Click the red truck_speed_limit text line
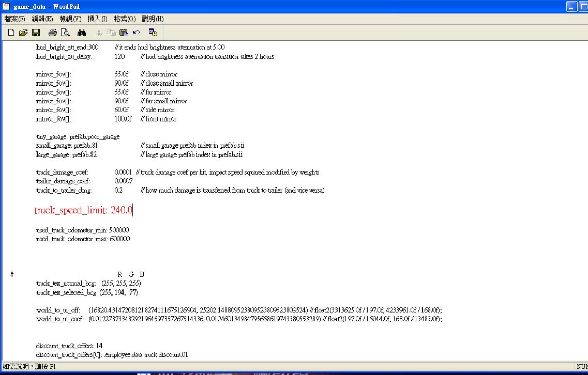 point(83,210)
